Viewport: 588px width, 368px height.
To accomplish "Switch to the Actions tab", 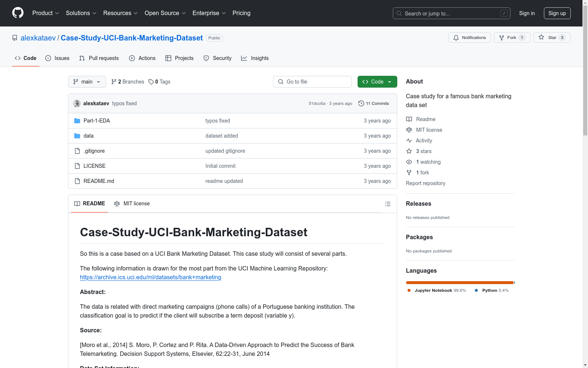I will [x=142, y=58].
